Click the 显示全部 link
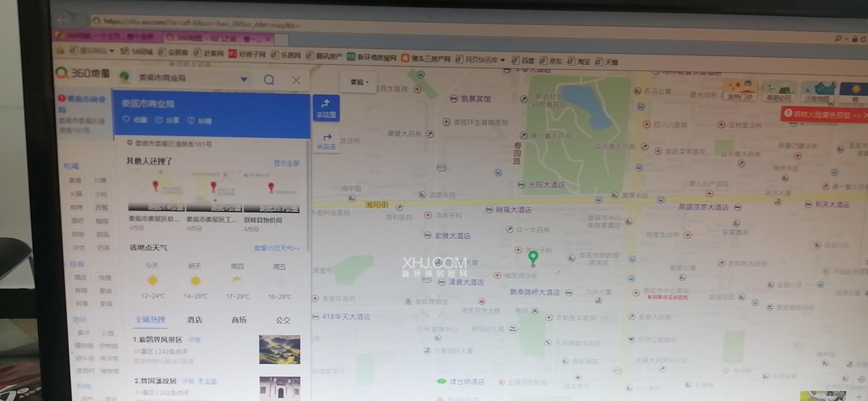868x401 pixels. pos(287,163)
